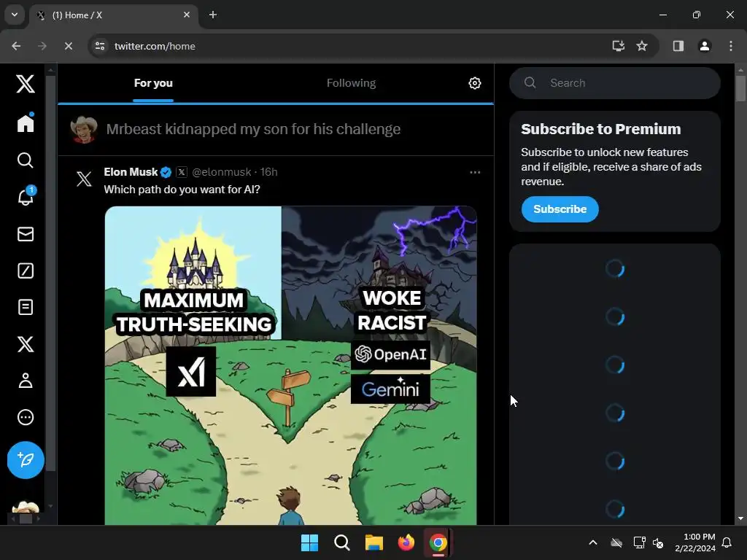Toggle the browser side panel
747x560 pixels.
[x=678, y=46]
